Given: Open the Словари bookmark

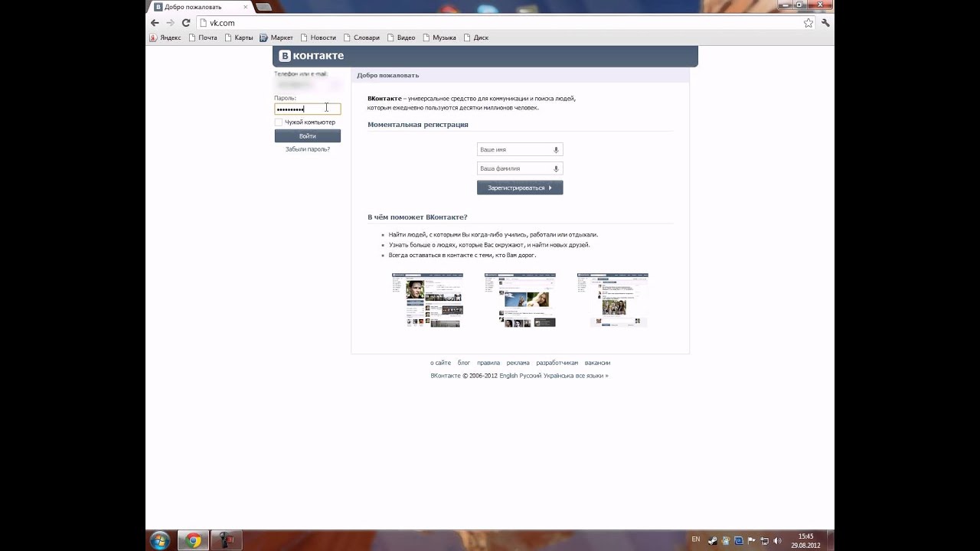Looking at the screenshot, I should tap(361, 37).
